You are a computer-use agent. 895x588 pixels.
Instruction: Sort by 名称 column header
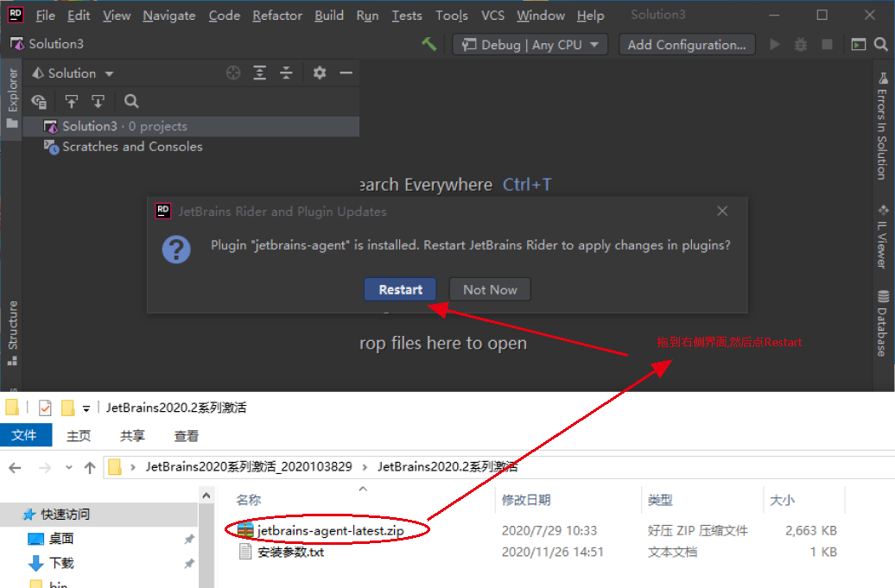click(x=248, y=500)
